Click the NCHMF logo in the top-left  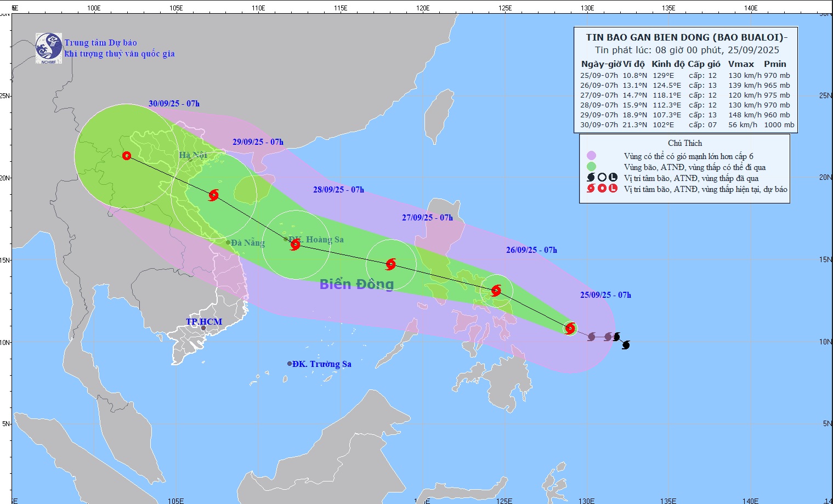(48, 48)
